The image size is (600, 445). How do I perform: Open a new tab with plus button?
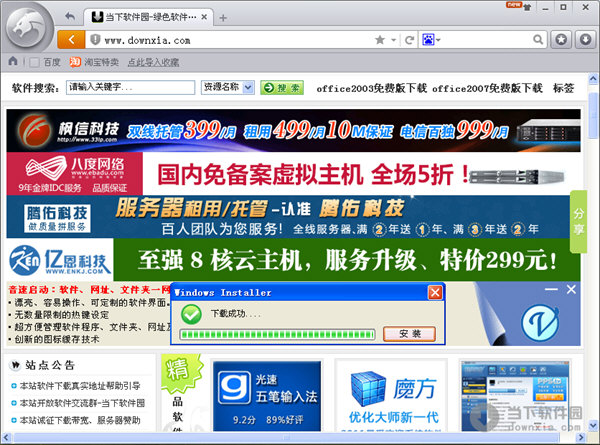[x=223, y=17]
